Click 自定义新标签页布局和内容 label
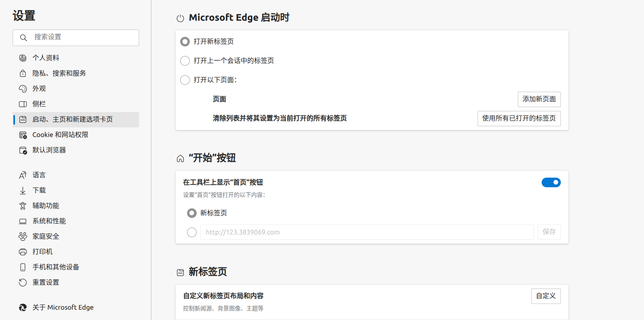Screen dimensions: 644x320 pyautogui.click(x=223, y=296)
